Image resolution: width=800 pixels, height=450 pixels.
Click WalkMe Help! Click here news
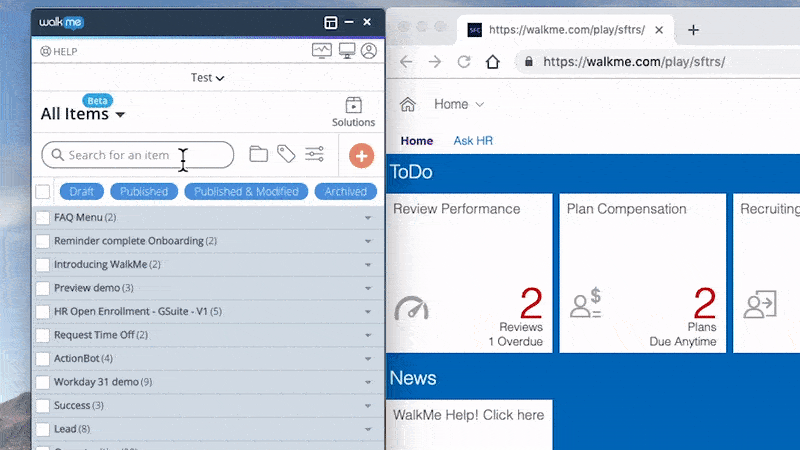tap(469, 424)
